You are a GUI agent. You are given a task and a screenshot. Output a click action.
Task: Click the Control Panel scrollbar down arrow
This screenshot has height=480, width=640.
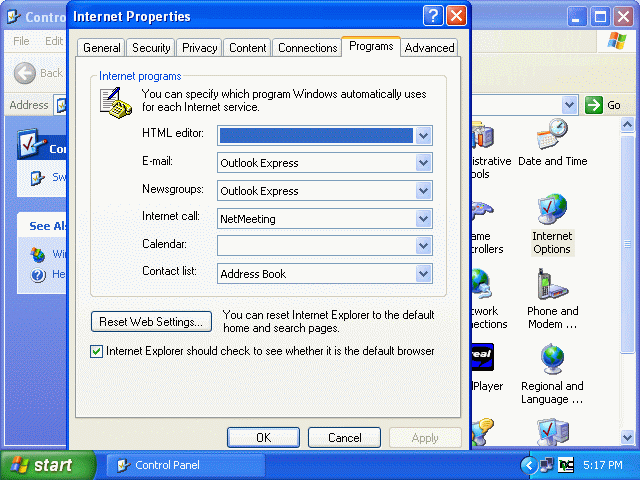627,438
